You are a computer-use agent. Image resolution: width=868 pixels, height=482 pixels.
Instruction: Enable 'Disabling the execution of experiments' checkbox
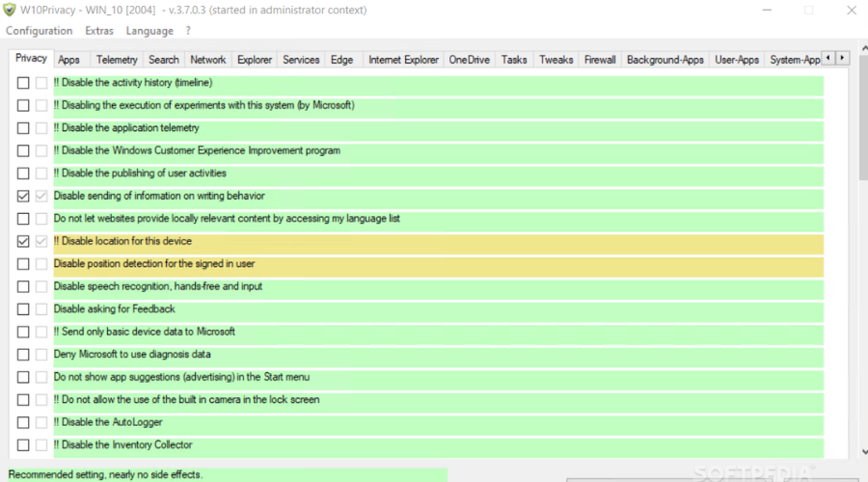point(23,106)
